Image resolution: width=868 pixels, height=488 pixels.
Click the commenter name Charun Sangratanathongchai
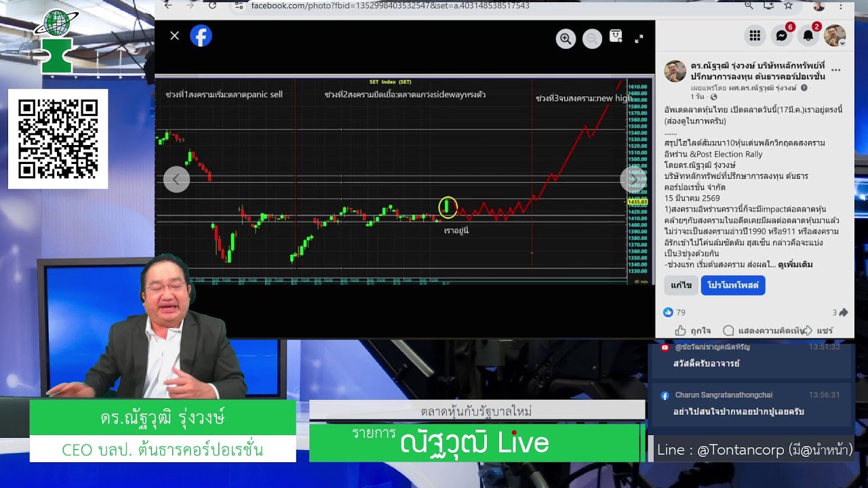(x=724, y=395)
